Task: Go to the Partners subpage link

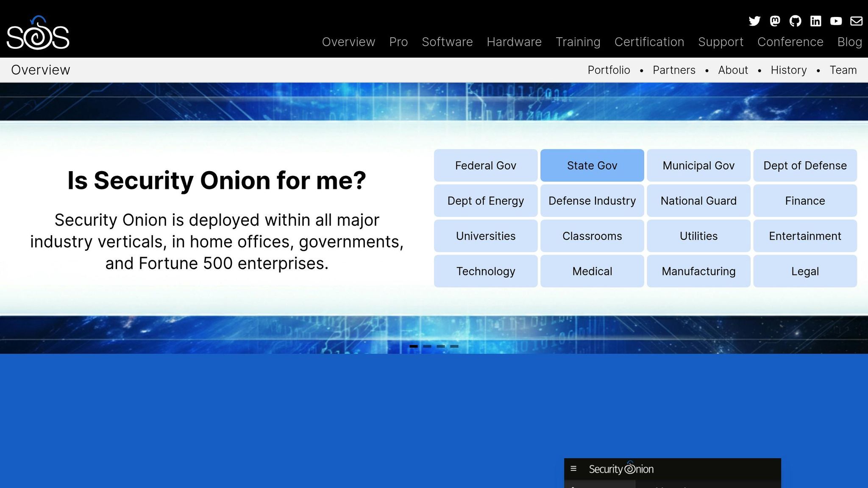Action: click(x=674, y=70)
